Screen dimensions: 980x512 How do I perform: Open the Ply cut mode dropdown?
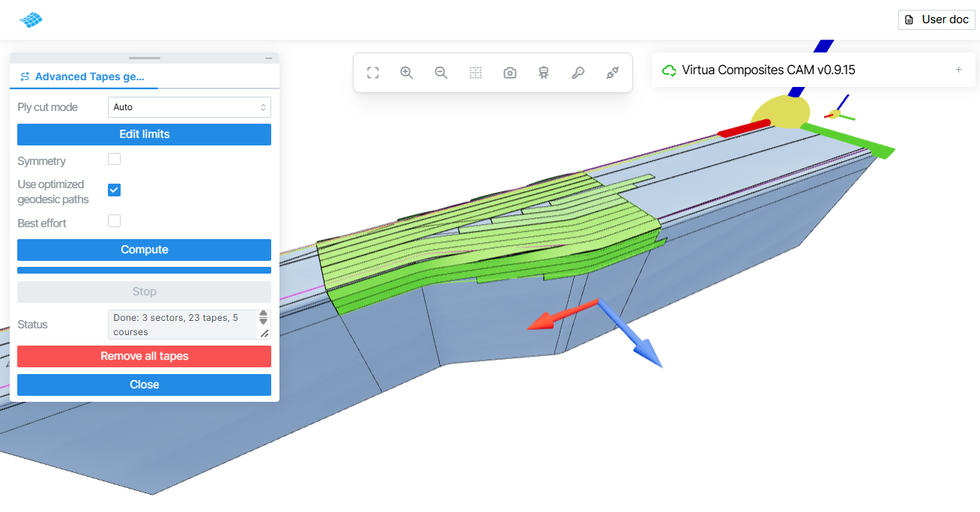pyautogui.click(x=190, y=107)
